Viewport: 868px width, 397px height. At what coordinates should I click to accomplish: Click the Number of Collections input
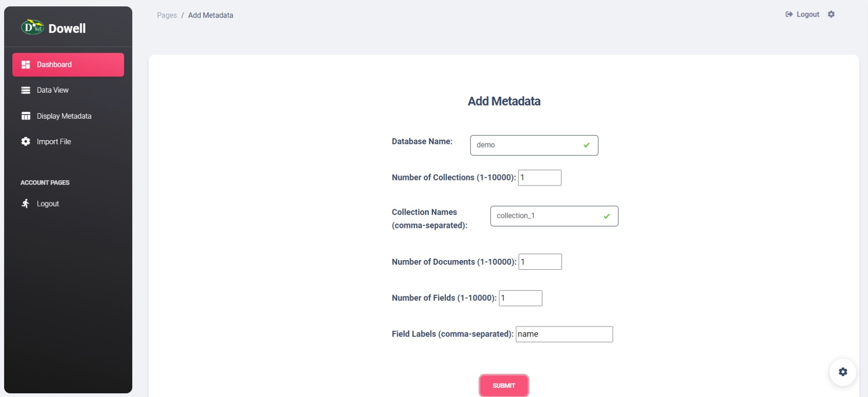[x=540, y=177]
